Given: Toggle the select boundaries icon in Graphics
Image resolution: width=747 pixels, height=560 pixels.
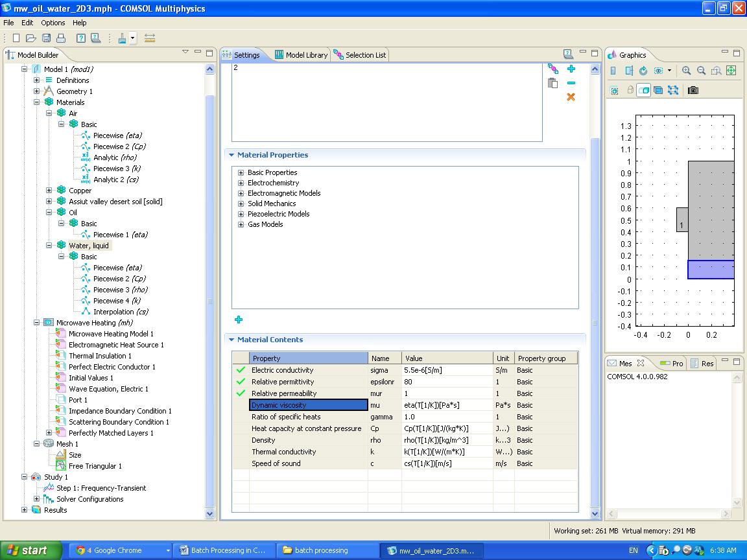Looking at the screenshot, I should 658,90.
